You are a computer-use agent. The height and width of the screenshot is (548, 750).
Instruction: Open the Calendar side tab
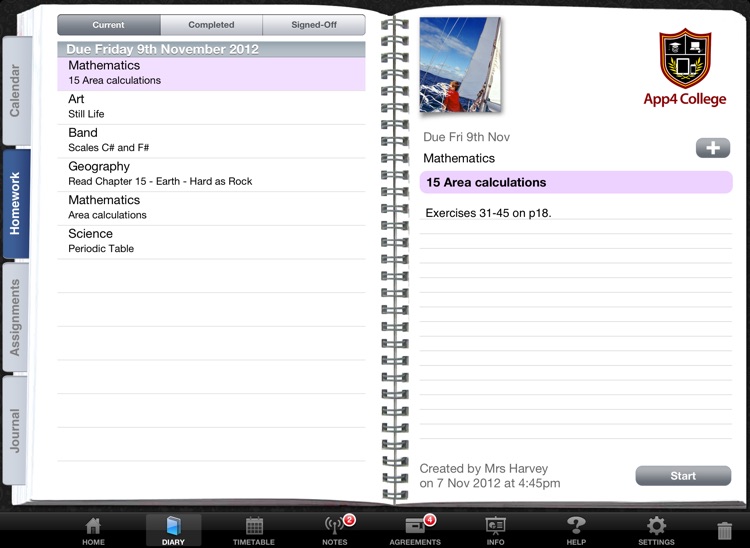pos(15,91)
